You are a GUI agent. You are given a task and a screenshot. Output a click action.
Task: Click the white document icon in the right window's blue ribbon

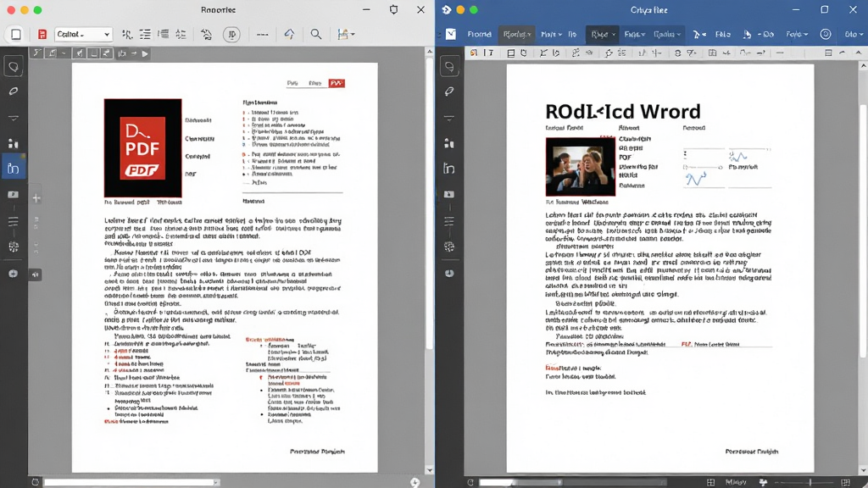pyautogui.click(x=451, y=34)
